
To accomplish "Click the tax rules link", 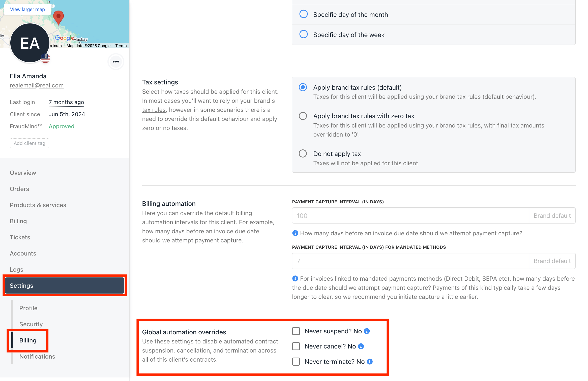I will [x=154, y=110].
